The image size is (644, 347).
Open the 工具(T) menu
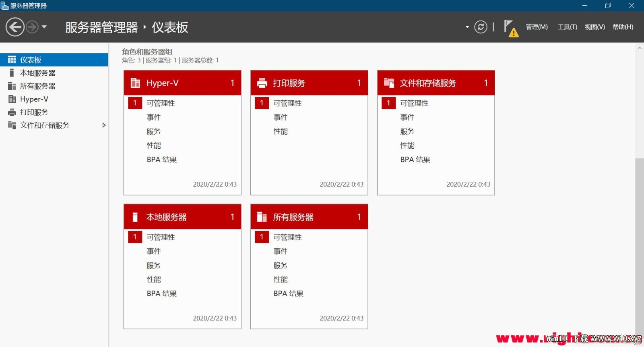(567, 27)
